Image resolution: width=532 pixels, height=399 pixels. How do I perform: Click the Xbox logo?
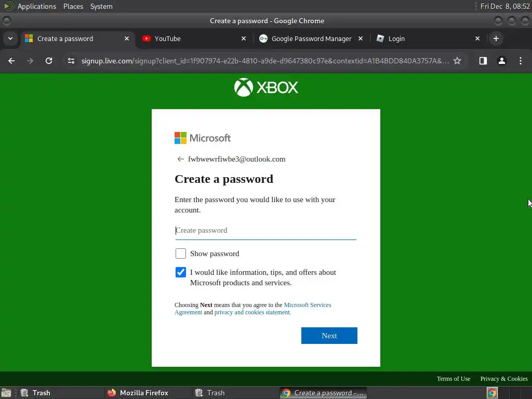266,87
